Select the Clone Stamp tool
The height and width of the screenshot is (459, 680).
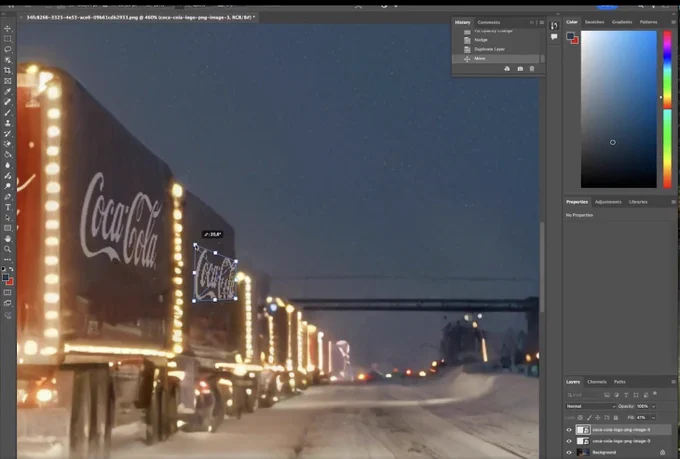[x=8, y=123]
